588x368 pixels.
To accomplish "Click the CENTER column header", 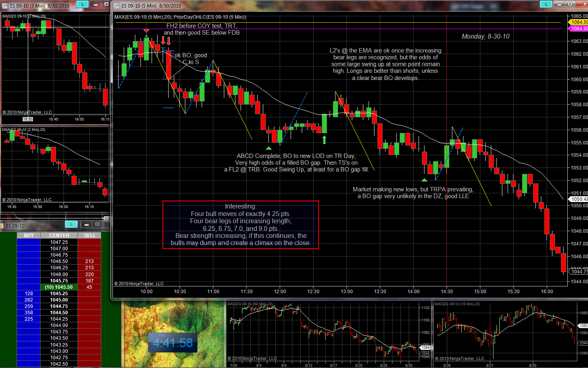I will [59, 236].
